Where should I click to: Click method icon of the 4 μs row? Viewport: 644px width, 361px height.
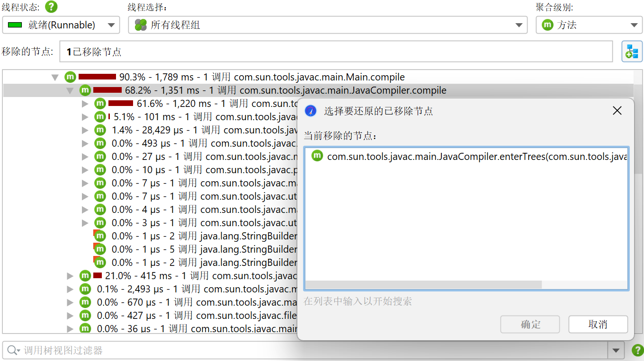pos(100,210)
